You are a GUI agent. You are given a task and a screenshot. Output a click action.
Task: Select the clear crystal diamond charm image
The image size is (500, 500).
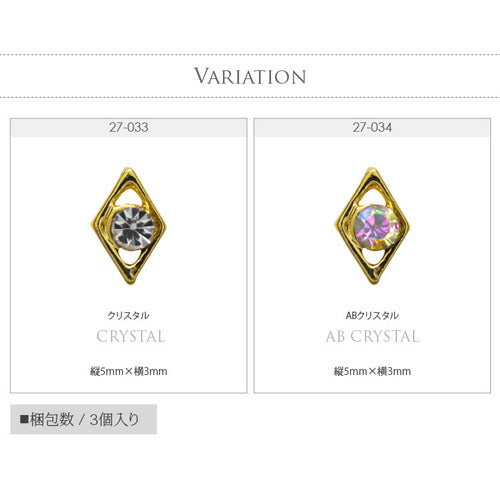click(129, 226)
